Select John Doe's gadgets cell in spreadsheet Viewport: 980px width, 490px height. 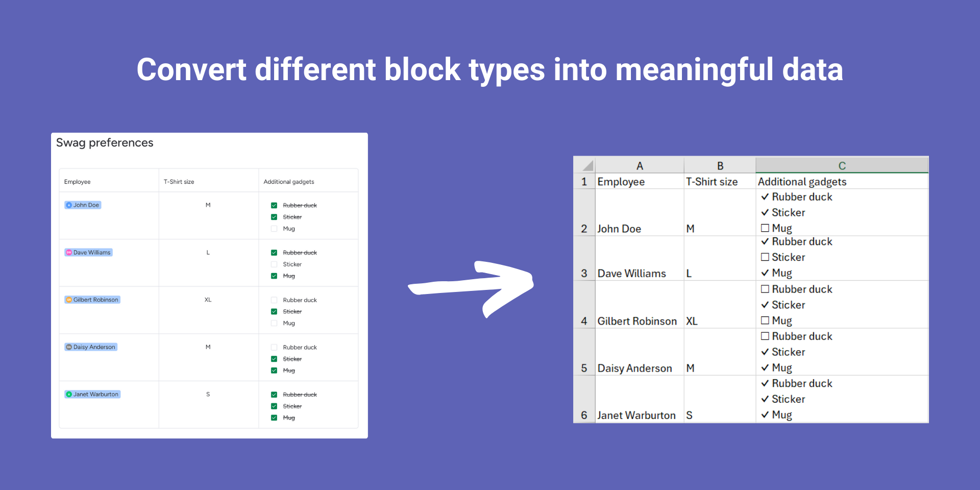click(842, 212)
